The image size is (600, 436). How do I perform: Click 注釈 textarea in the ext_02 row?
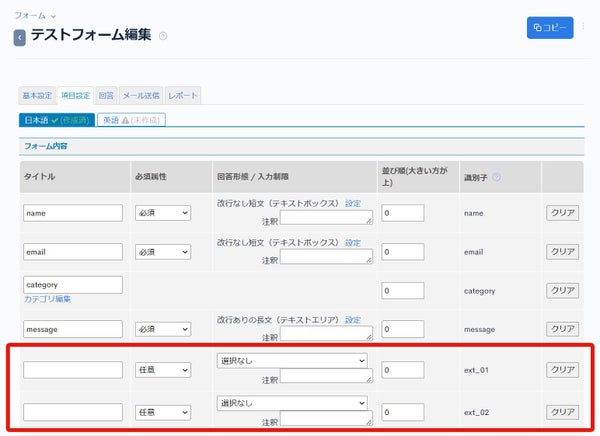pos(326,418)
